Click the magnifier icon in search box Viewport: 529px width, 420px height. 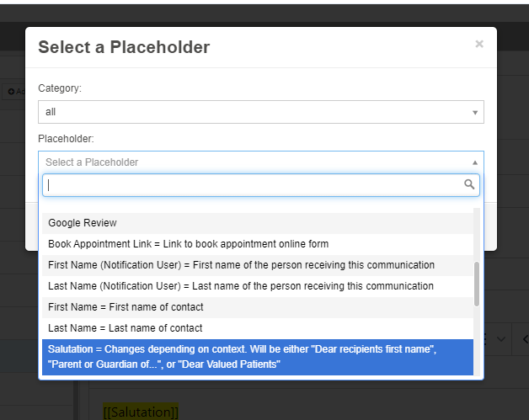(469, 184)
